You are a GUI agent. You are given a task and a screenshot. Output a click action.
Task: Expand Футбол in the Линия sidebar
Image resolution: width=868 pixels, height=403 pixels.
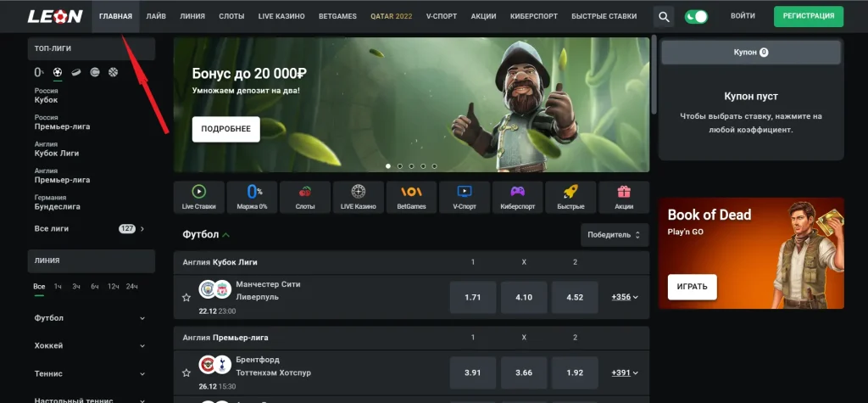point(92,318)
